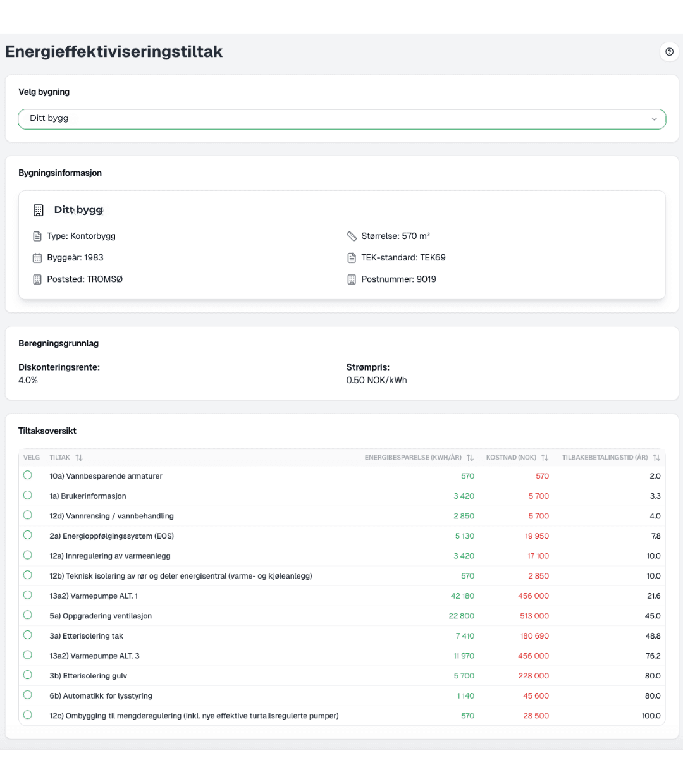Click the Strømpris value 0.50 NOK/kWh

coord(377,380)
